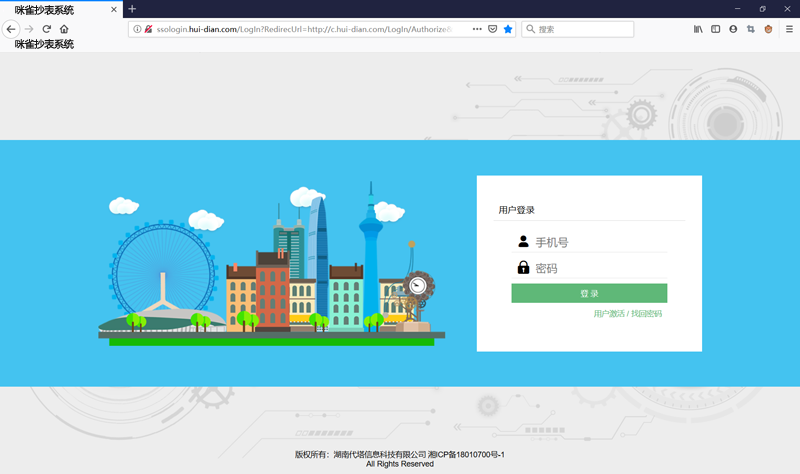The image size is (800, 474).
Task: Open the page actions three-dot menu
Action: [476, 30]
